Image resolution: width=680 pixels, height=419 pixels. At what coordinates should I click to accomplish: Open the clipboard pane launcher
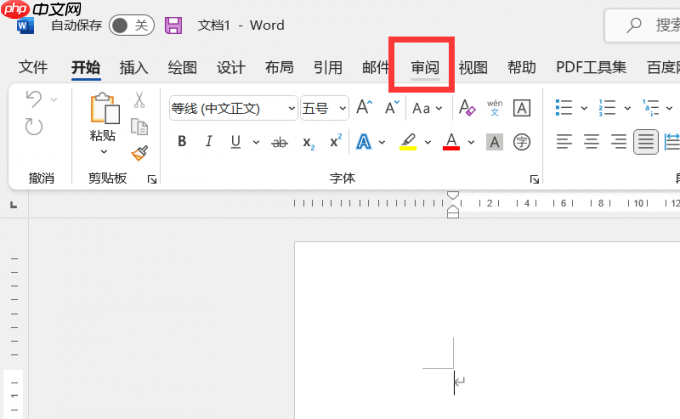click(x=152, y=179)
